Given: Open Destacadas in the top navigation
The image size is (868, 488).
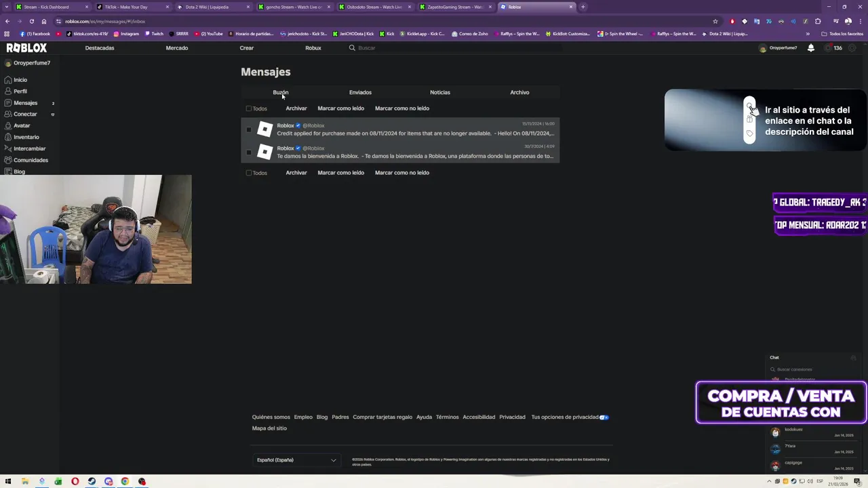Looking at the screenshot, I should tap(100, 48).
